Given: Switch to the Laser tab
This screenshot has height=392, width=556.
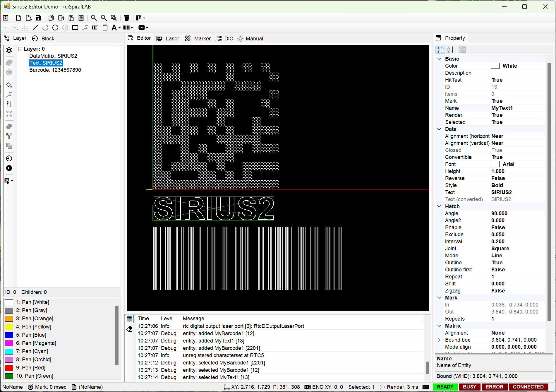Looking at the screenshot, I should tap(168, 39).
